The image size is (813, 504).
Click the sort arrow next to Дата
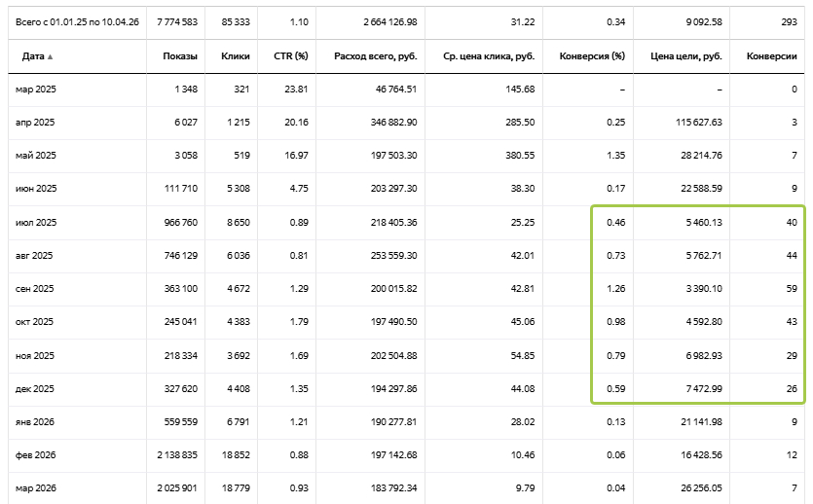pyautogui.click(x=51, y=56)
